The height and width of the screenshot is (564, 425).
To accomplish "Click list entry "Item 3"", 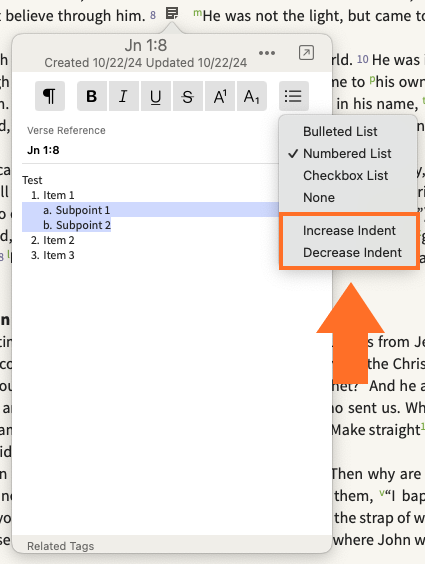I will click(x=59, y=255).
